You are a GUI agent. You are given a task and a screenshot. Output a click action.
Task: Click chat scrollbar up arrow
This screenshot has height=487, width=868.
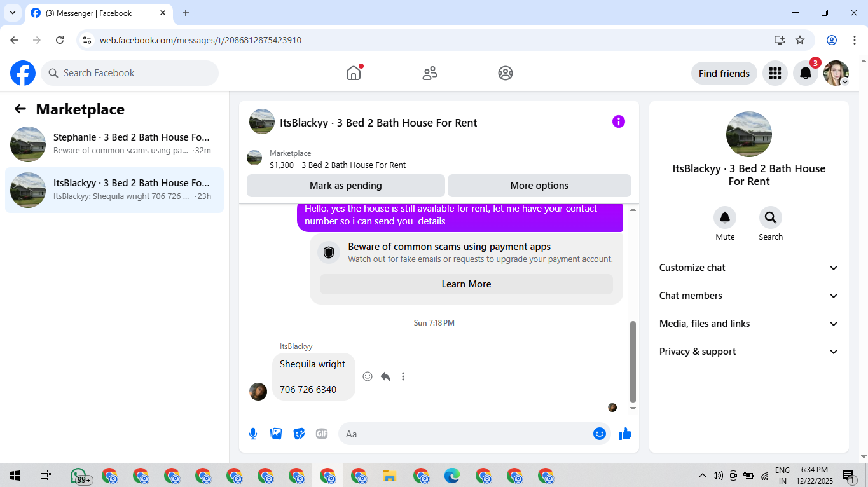(x=633, y=209)
